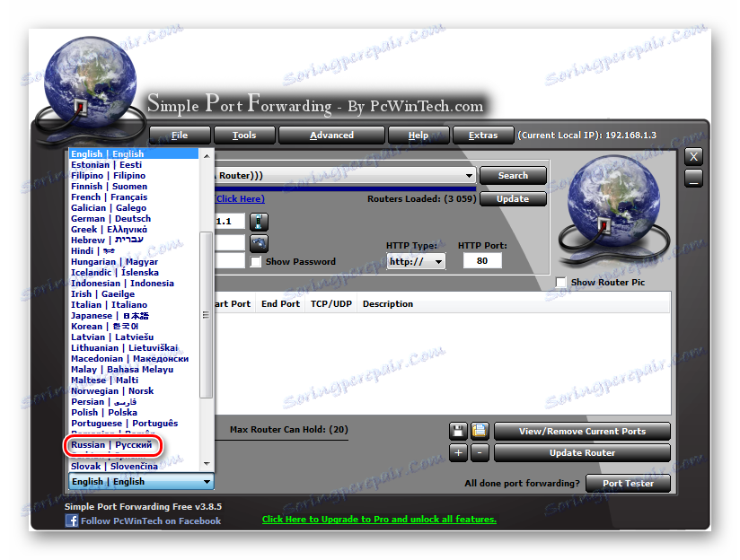740x560 pixels.
Task: Click the HTTP Port input field
Action: pos(482,261)
